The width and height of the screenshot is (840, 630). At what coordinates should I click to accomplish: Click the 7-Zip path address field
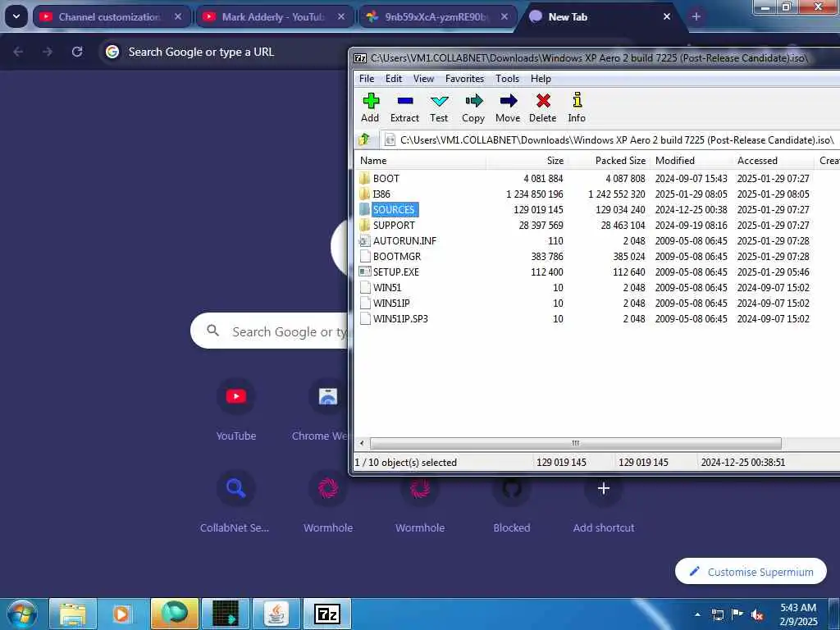tap(609, 139)
